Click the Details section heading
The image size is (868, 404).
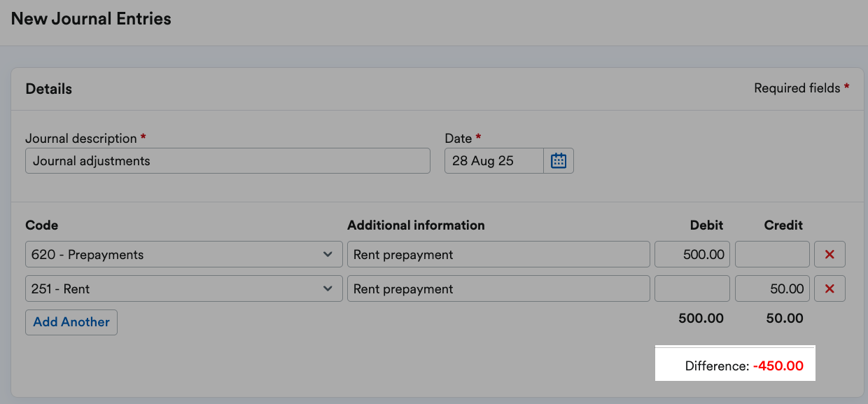point(49,89)
